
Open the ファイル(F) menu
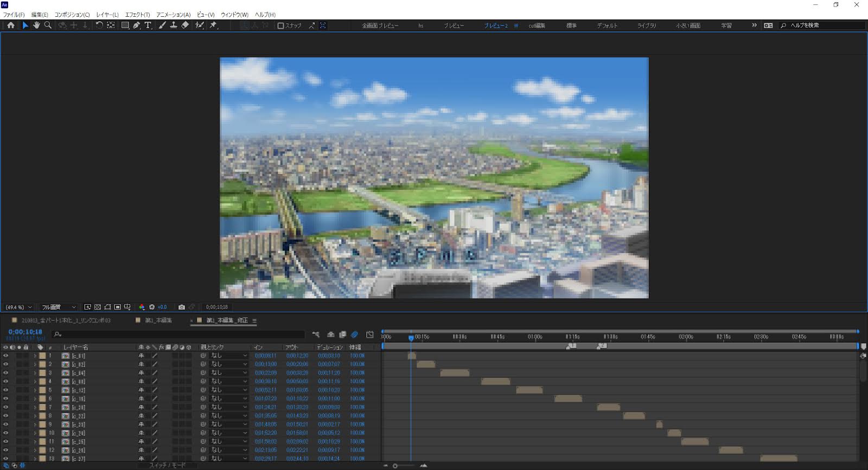point(14,15)
